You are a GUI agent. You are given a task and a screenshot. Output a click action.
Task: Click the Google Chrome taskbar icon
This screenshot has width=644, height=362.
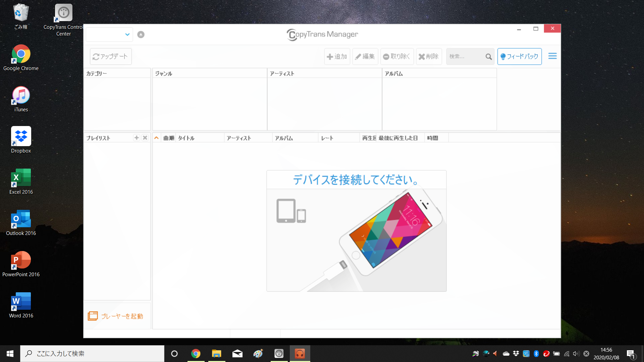tap(195, 353)
